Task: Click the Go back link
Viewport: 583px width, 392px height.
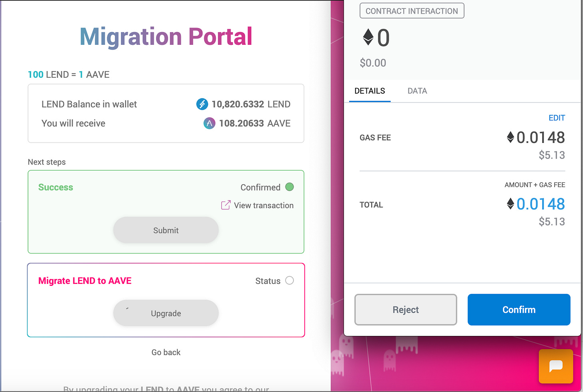Action: [x=166, y=352]
